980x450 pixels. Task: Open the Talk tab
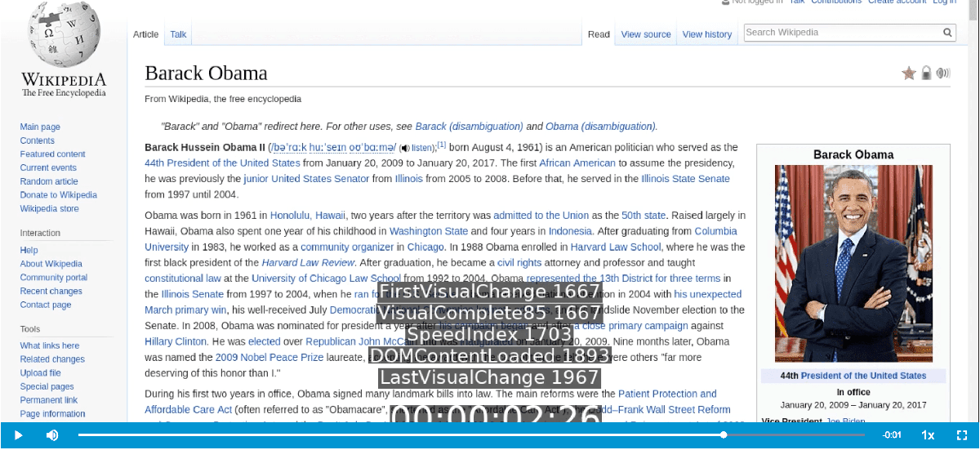(x=178, y=34)
